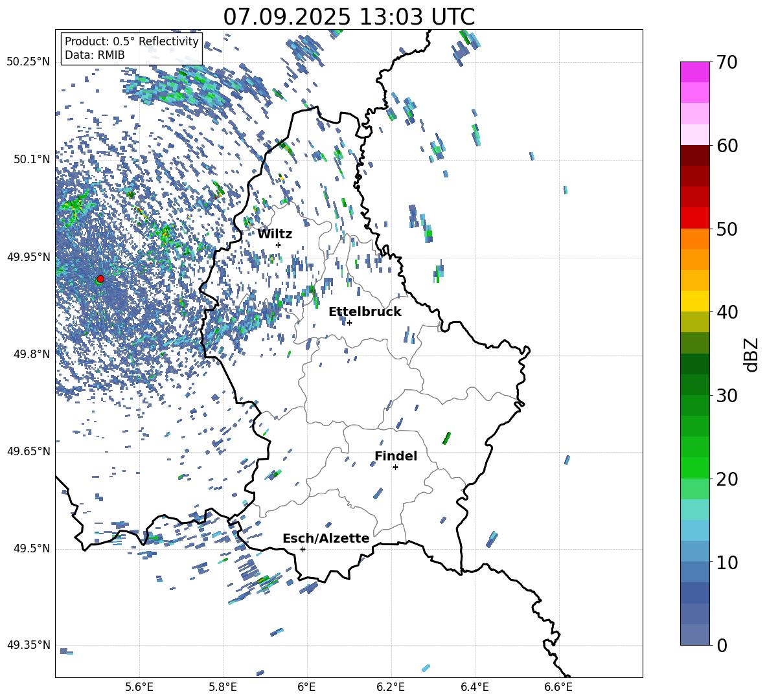Click the 6.6°E longitude label
Image resolution: width=767 pixels, height=700 pixels.
click(558, 687)
